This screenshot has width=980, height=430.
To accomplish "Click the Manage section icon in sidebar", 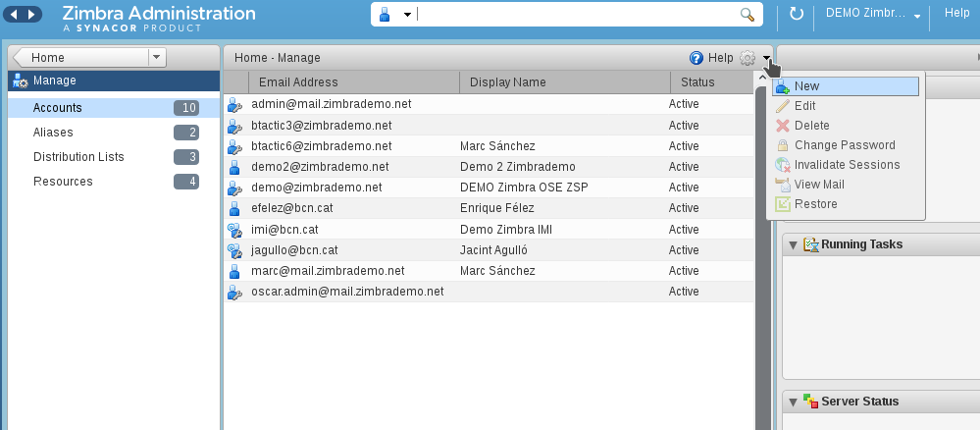I will pyautogui.click(x=20, y=81).
